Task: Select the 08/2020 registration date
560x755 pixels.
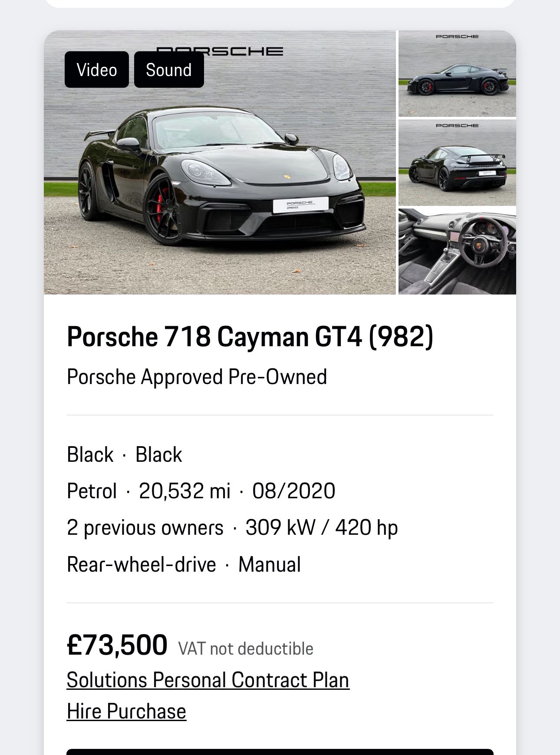Action: tap(293, 491)
